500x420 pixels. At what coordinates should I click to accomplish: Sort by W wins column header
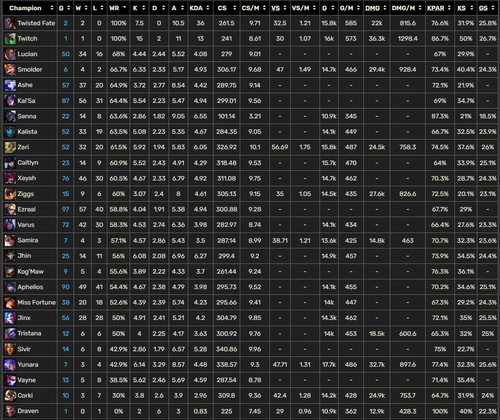[82, 8]
